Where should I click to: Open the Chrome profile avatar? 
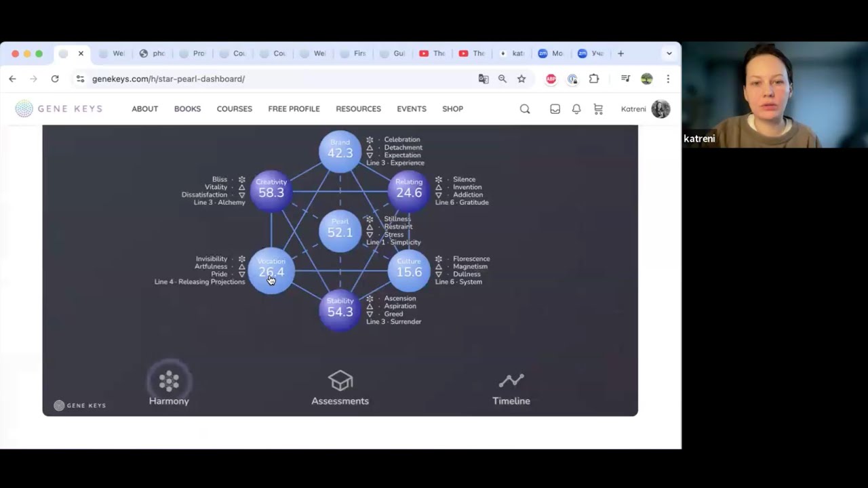(647, 79)
